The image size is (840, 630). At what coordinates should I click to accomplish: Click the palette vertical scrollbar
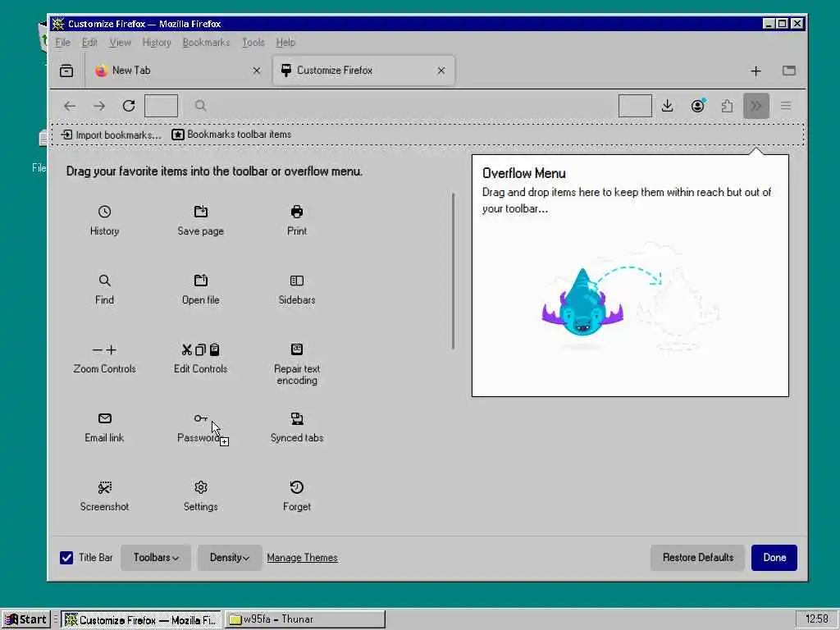(453, 271)
